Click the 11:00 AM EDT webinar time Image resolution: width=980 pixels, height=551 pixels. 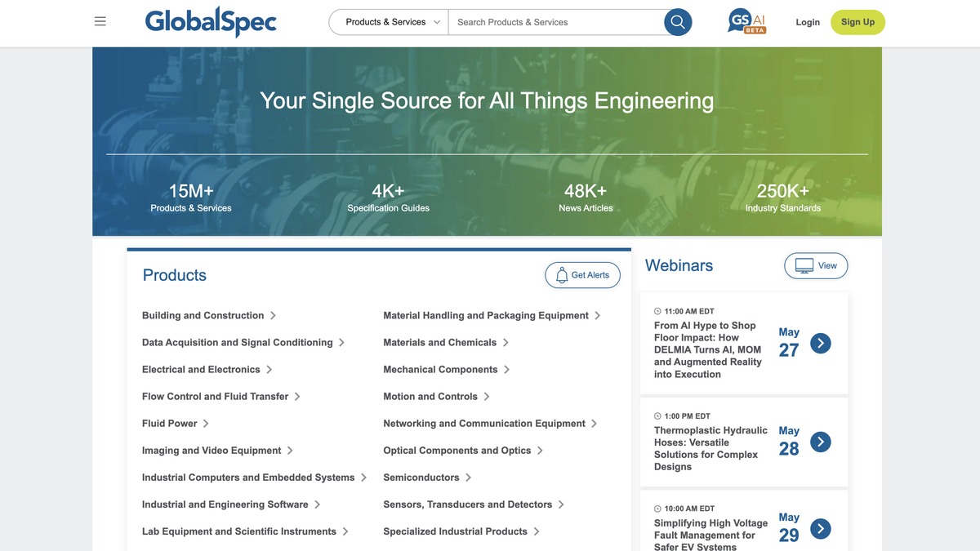click(684, 311)
